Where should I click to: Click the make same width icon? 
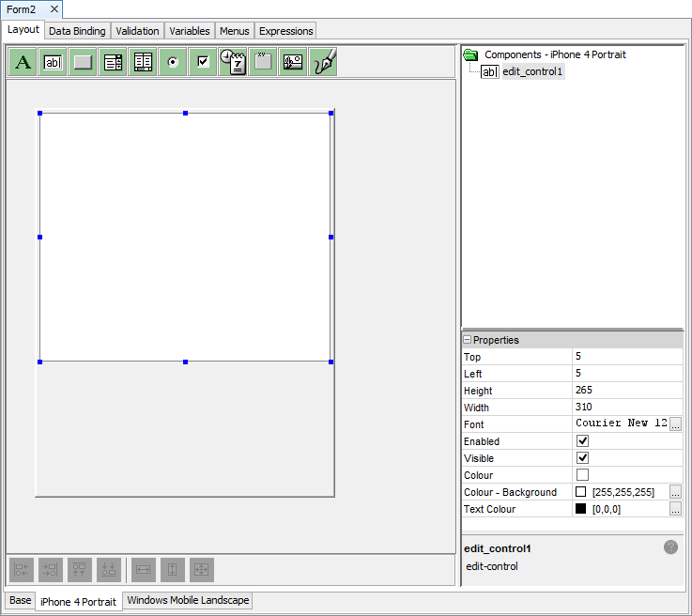144,569
